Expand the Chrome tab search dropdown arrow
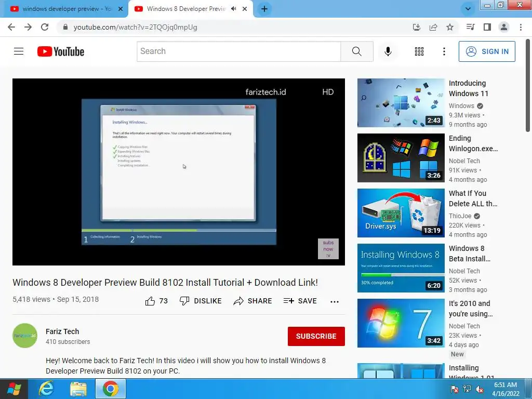Screen dimensions: 532x399 468,9
